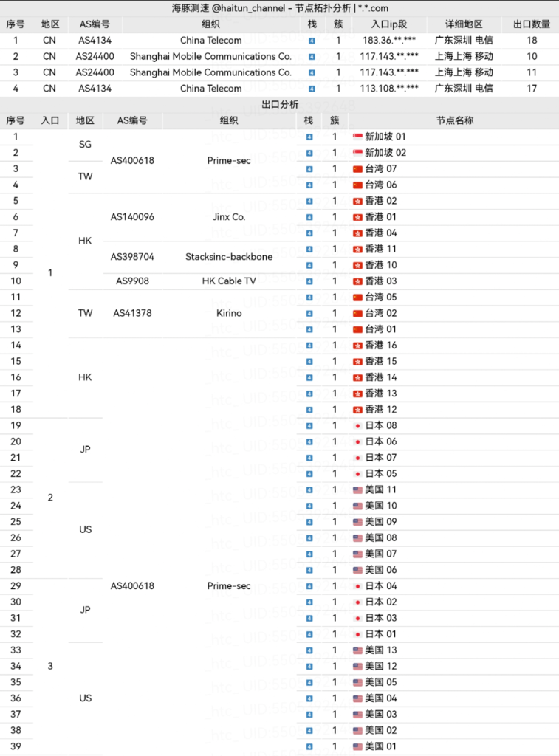Viewport: 559px width, 756px height.
Task: Click node name 台湾 02
Action: tap(380, 313)
